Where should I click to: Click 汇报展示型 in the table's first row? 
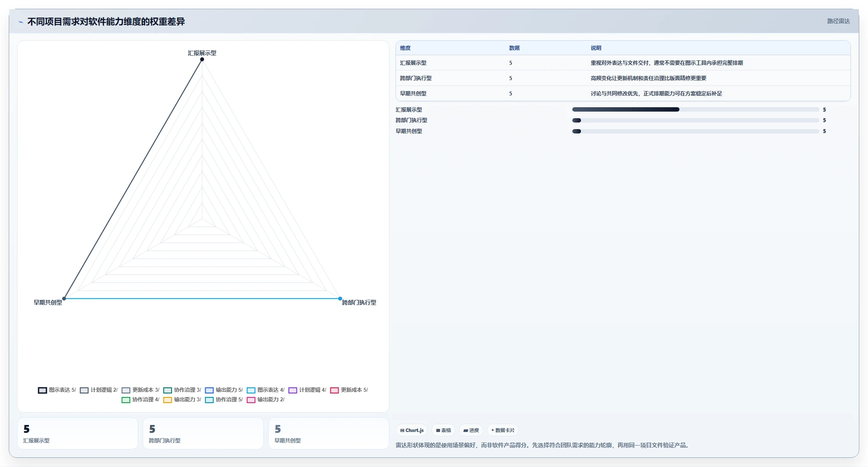coord(413,63)
